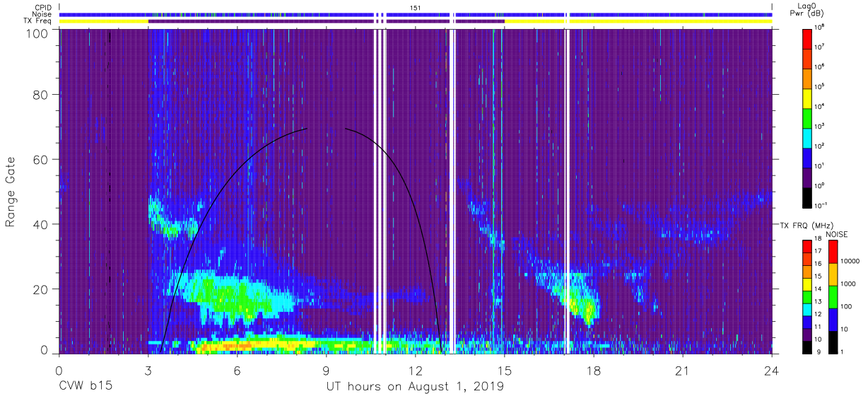Screen dimensions: 868x401
Task: Click the 'CPID' label at top left
Action: click(42, 7)
